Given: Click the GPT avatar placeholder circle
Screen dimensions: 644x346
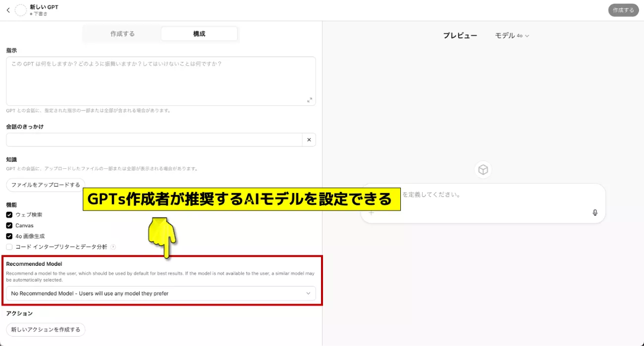Looking at the screenshot, I should [x=21, y=10].
